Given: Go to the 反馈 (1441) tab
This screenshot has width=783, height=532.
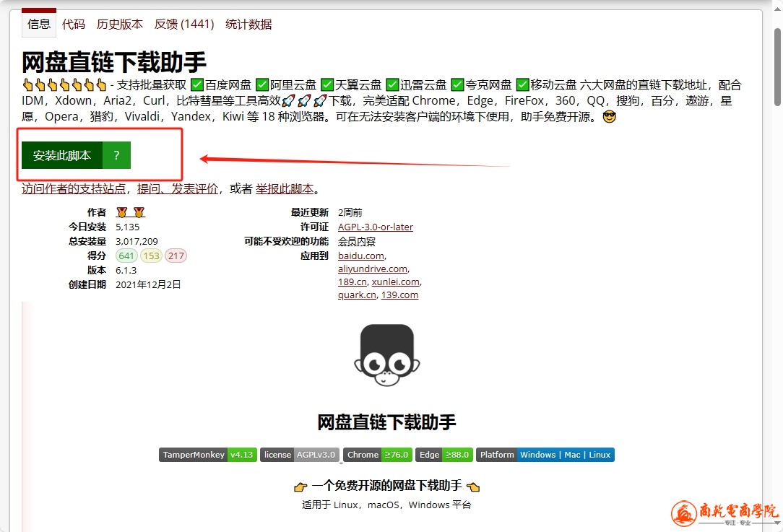Looking at the screenshot, I should pyautogui.click(x=184, y=25).
